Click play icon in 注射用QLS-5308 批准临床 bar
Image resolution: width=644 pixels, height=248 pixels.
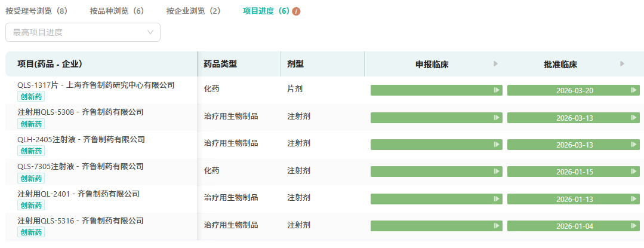pos(633,117)
